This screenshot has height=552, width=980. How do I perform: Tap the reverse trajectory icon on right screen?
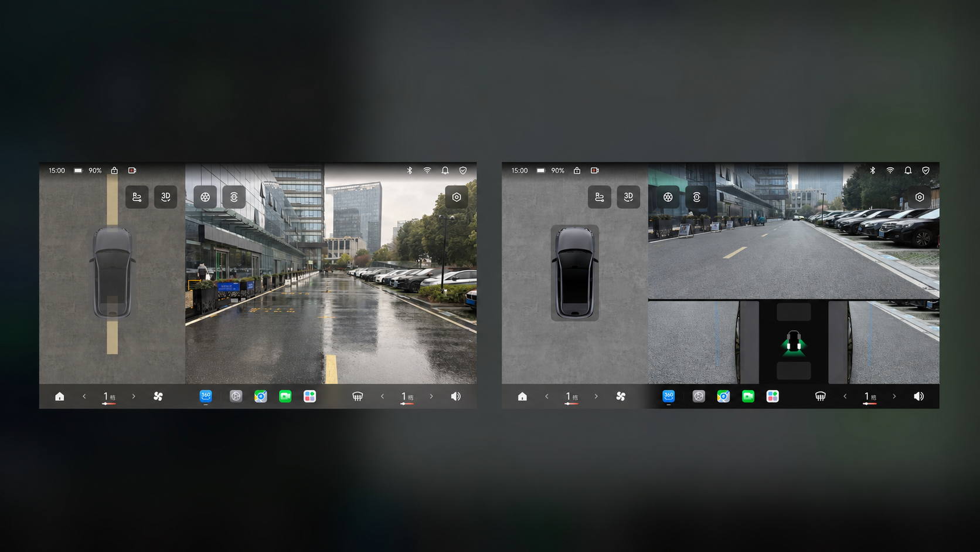coord(600,197)
